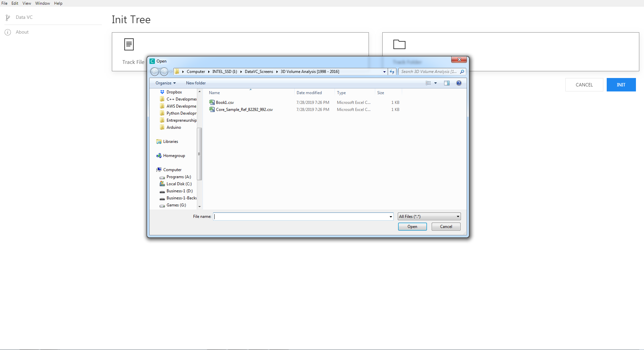Click the CANCEL button on Init Tree page
Screen dimensions: 644x350
[x=584, y=85]
